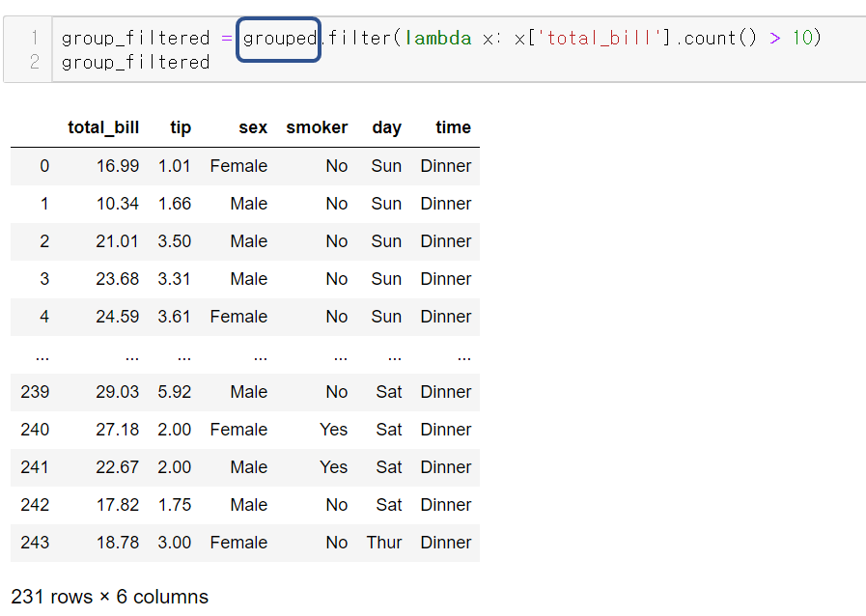Click the tip value 1.01
This screenshot has height=616, width=866.
[x=175, y=166]
